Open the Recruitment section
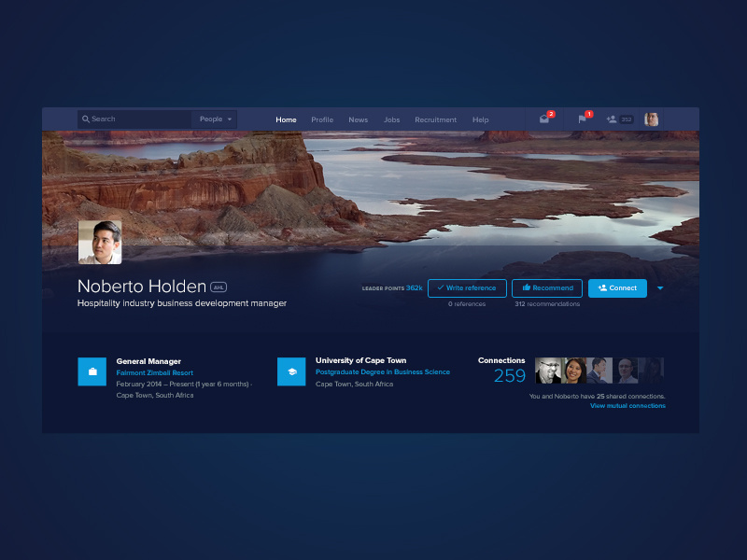Viewport: 747px width, 560px height. click(435, 119)
